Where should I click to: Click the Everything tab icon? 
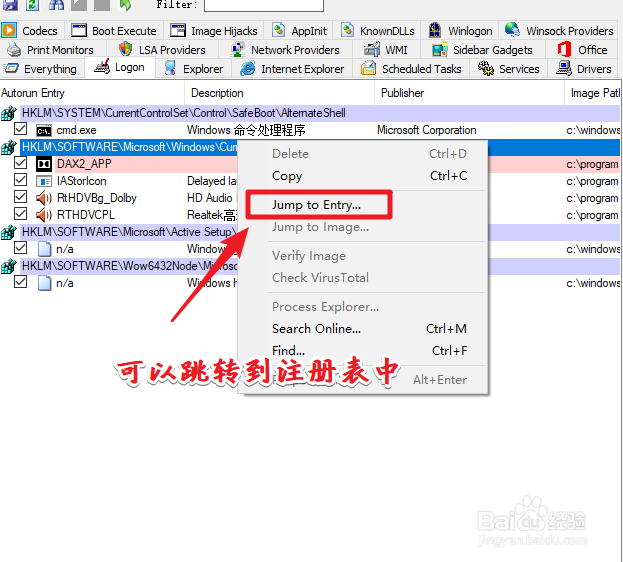(11, 68)
